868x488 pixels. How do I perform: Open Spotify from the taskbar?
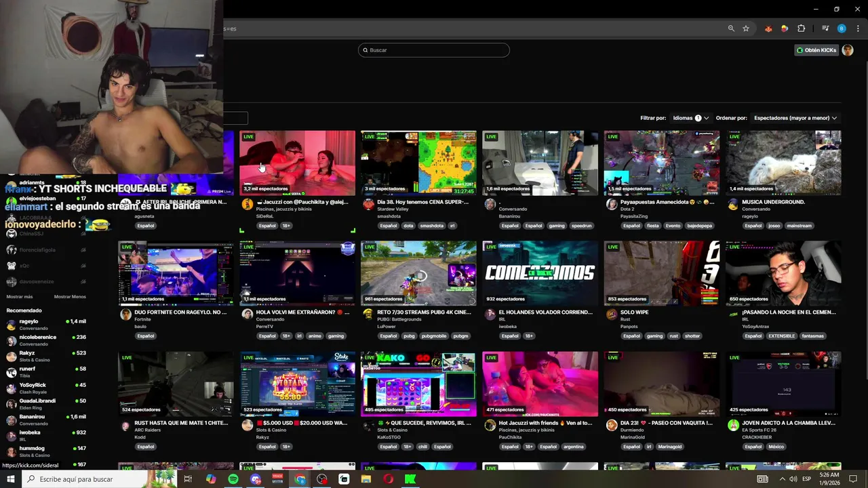233,479
